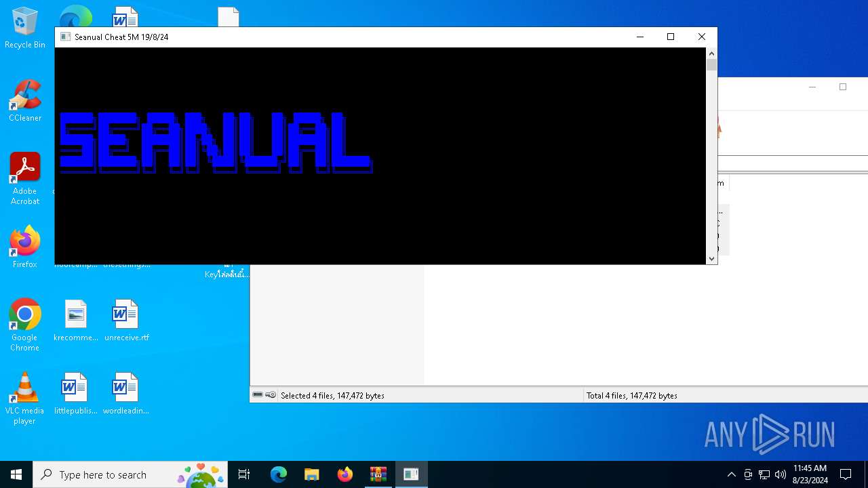Click the Total 4 files status text
This screenshot has height=488, width=868.
click(x=632, y=396)
